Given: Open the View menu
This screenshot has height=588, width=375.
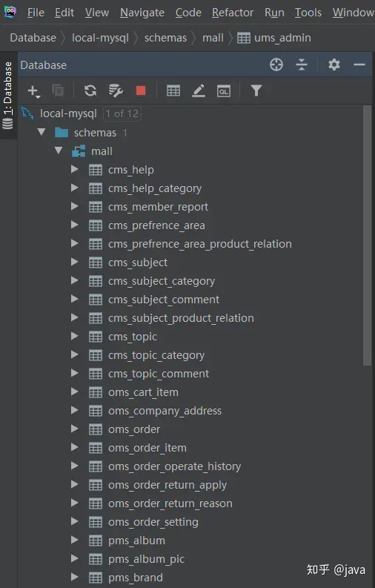Looking at the screenshot, I should (x=96, y=13).
